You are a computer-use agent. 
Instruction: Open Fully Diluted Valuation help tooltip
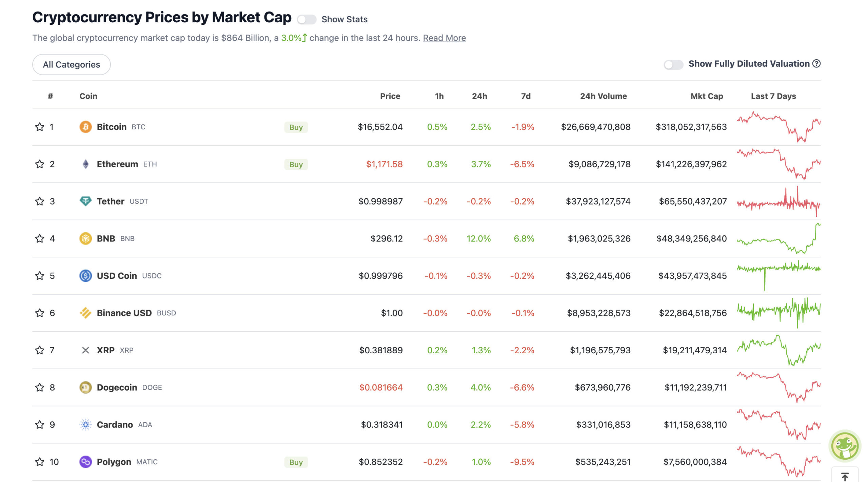[x=816, y=64]
